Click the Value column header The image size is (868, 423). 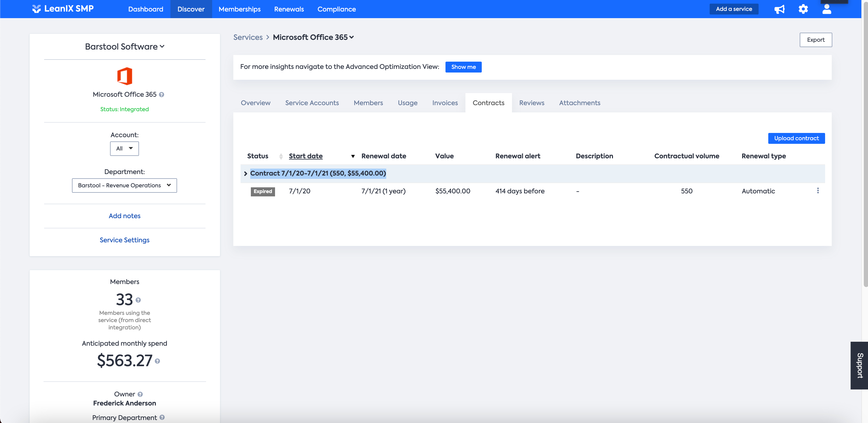tap(444, 156)
